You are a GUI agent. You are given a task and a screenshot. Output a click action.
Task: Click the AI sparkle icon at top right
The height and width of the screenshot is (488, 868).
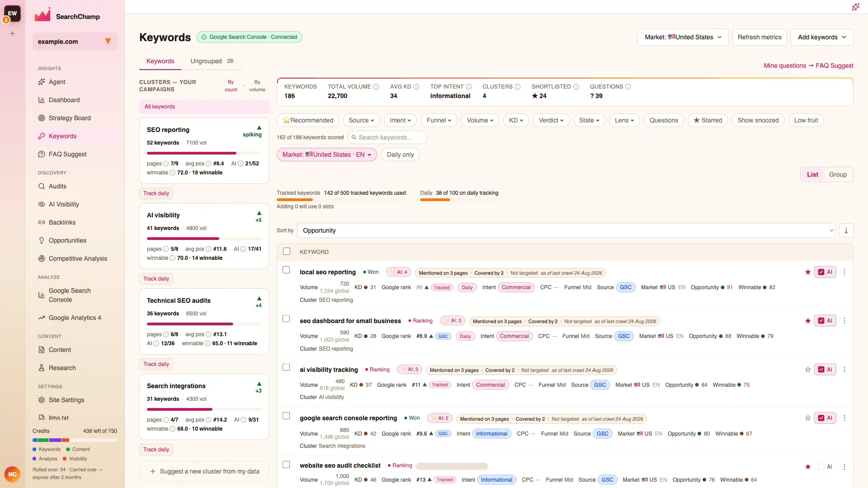point(855,7)
